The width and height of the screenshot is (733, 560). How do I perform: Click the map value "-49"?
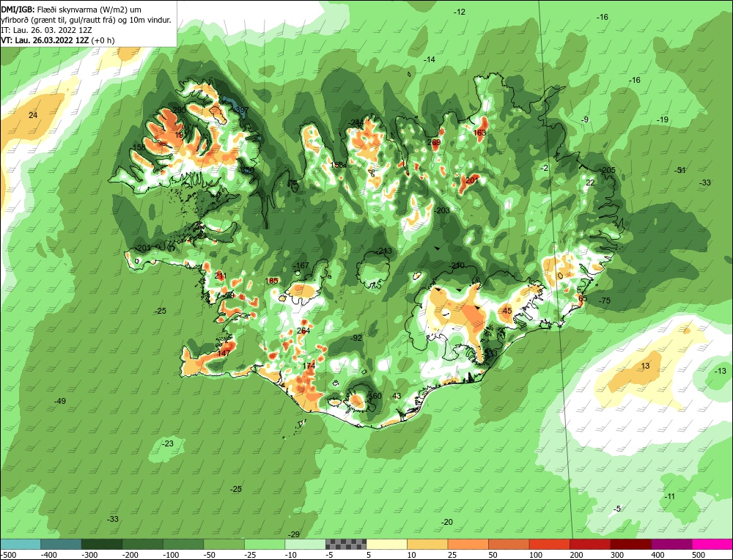60,401
